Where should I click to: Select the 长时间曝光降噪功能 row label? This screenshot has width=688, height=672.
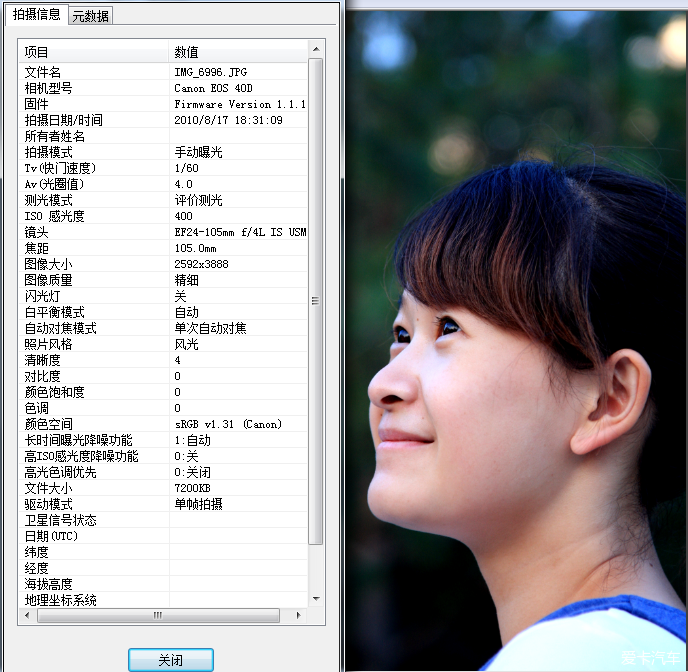(79, 440)
